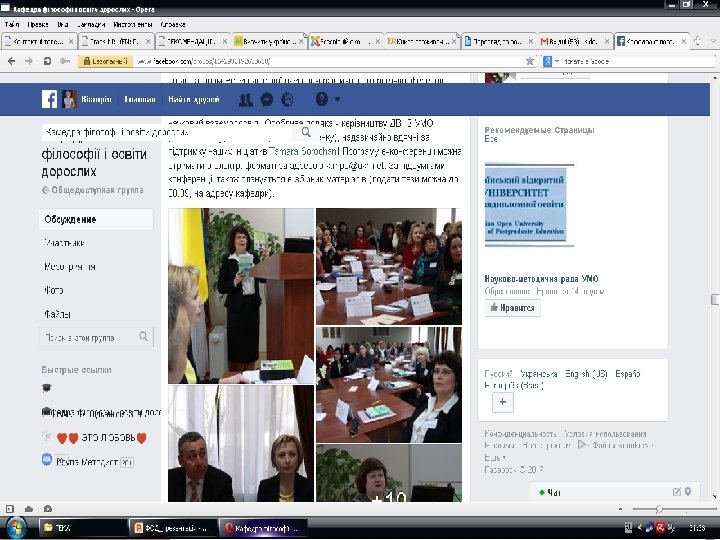Open Messenger icon in the Facebook bar

pos(267,99)
